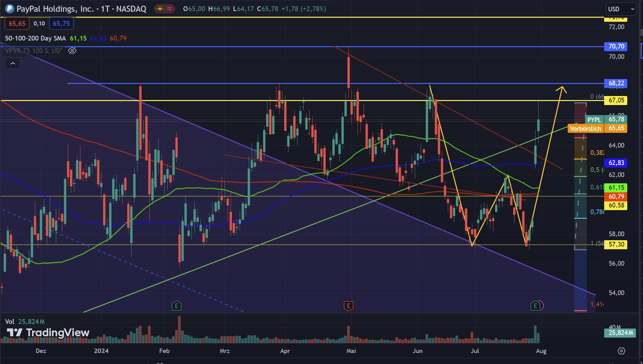
Task: Click the 50-100-200 Day SMA legend
Action: pyautogui.click(x=35, y=38)
